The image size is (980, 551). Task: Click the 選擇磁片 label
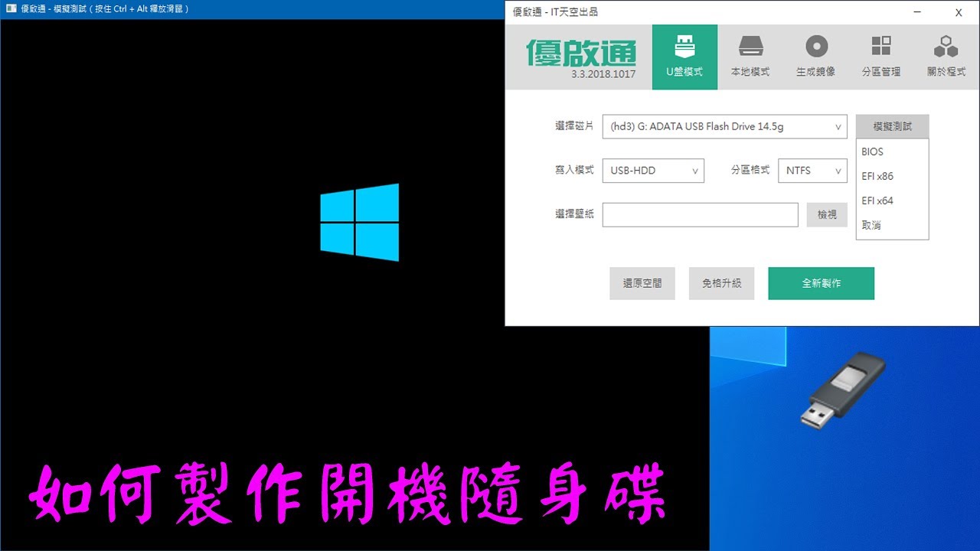[574, 126]
